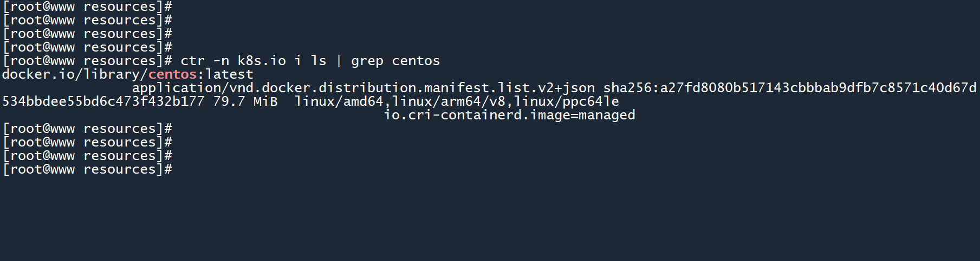
Task: Click the red highlighted 'centos' match
Action: click(172, 74)
